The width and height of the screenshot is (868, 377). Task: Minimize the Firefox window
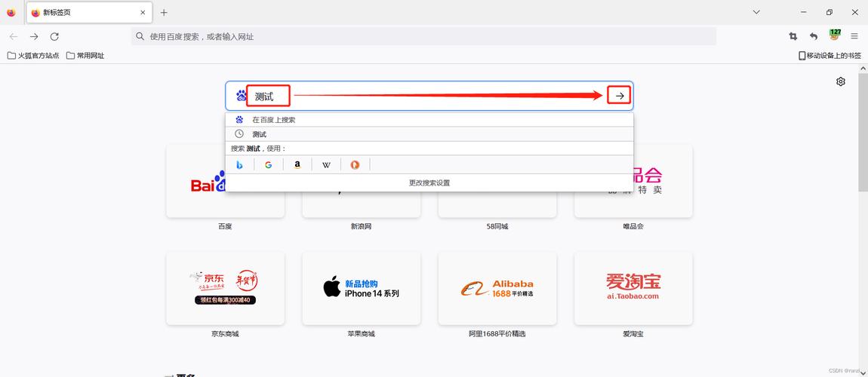(803, 12)
